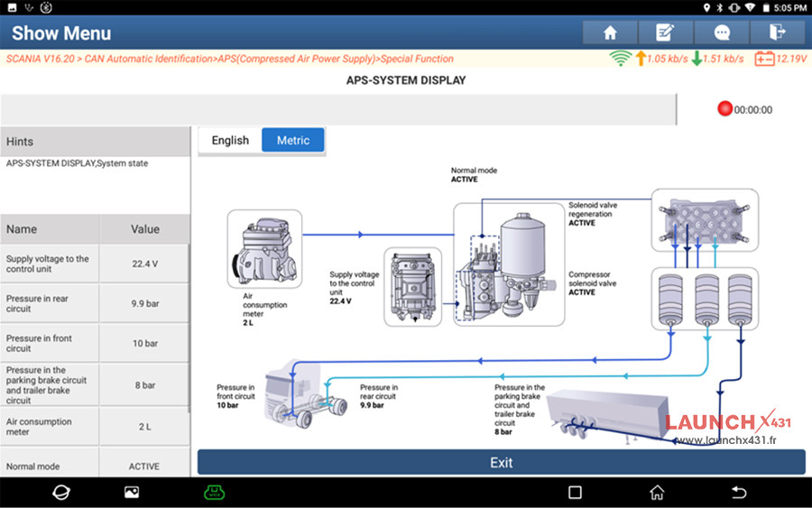The width and height of the screenshot is (812, 508).
Task: Tap the 'APS-SYSTEM DISPLAY,System state' hint text
Action: tap(78, 163)
